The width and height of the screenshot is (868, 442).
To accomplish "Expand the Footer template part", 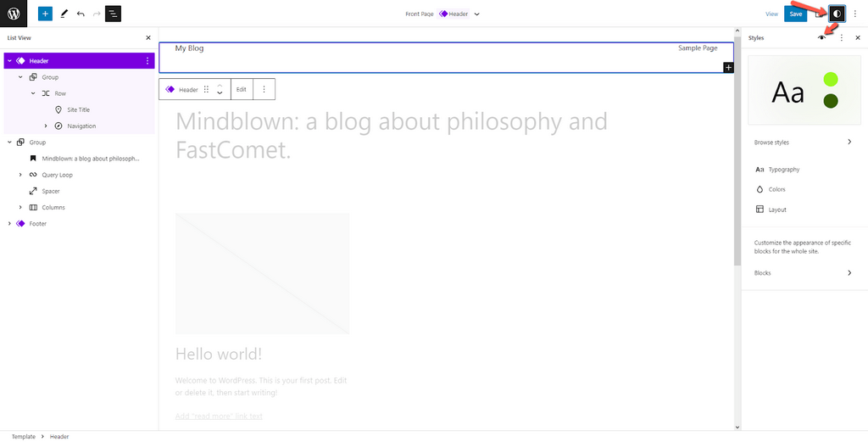I will (9, 224).
